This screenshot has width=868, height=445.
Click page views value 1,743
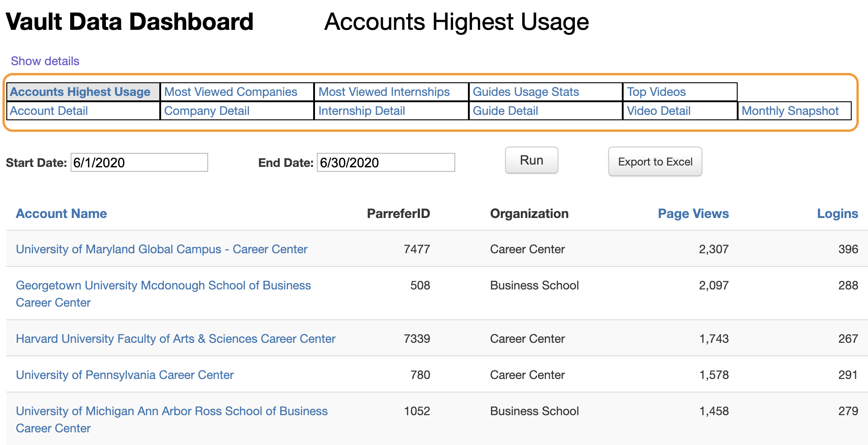click(714, 339)
